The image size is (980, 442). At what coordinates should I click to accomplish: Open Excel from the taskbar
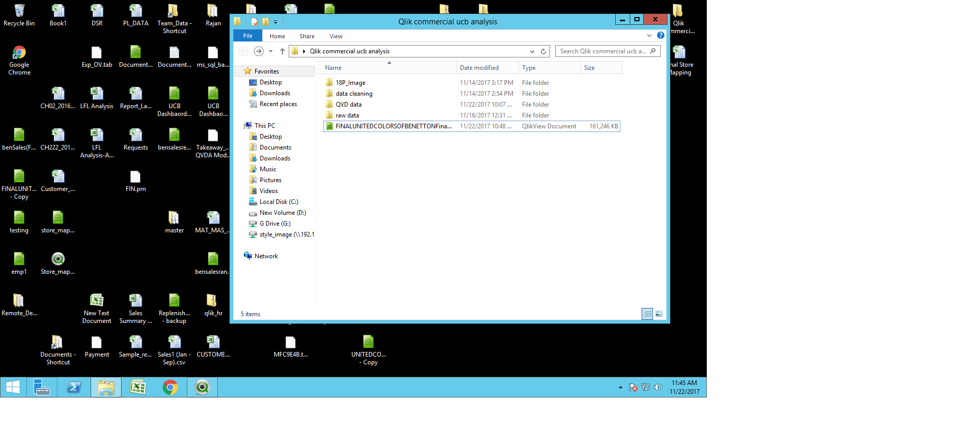point(138,387)
